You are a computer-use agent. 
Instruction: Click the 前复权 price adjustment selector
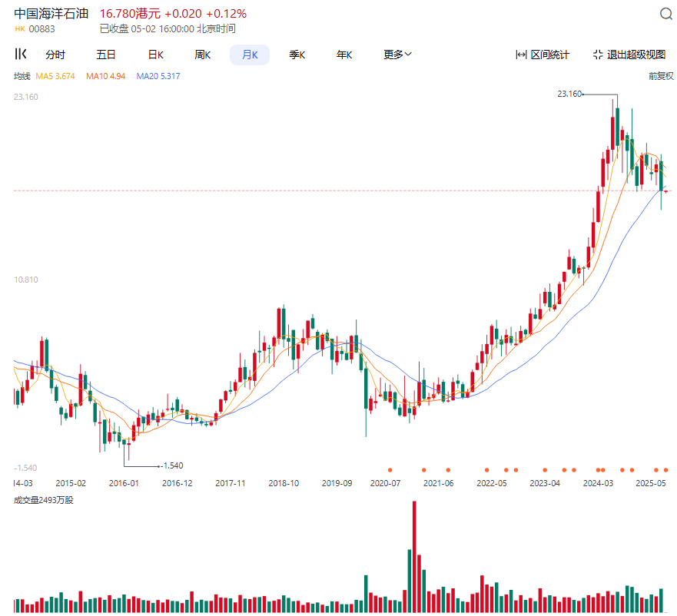point(661,76)
